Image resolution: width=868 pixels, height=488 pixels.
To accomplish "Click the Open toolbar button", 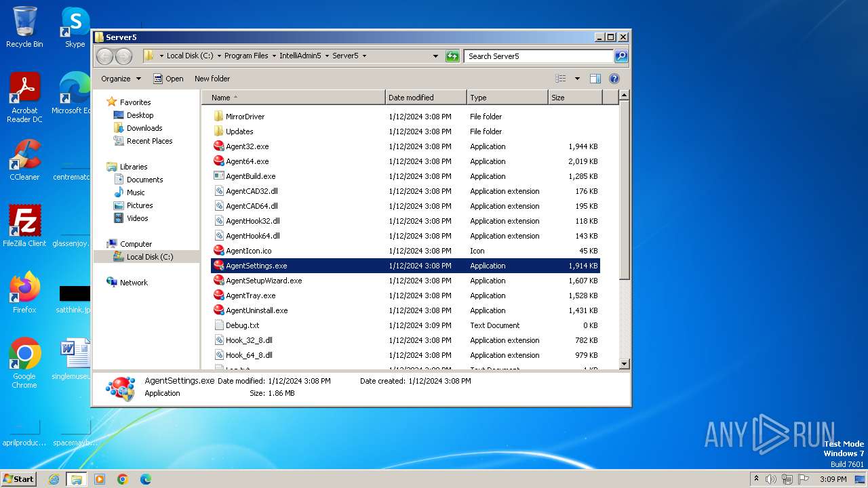I will coord(168,79).
